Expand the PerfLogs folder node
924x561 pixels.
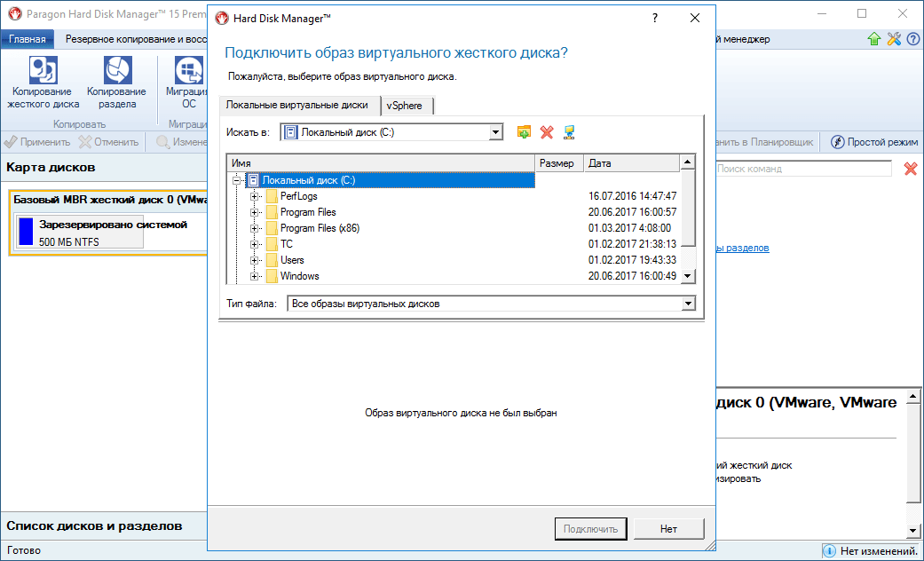[x=255, y=196]
